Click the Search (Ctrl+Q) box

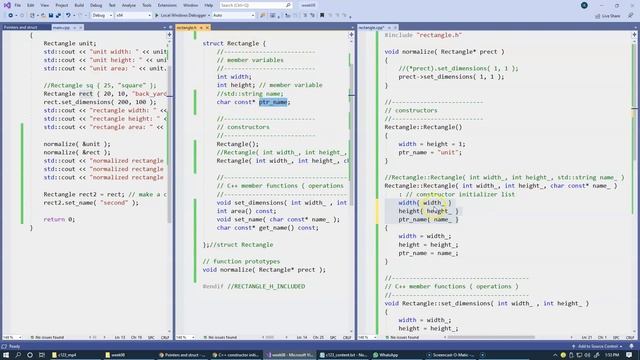(x=256, y=5)
